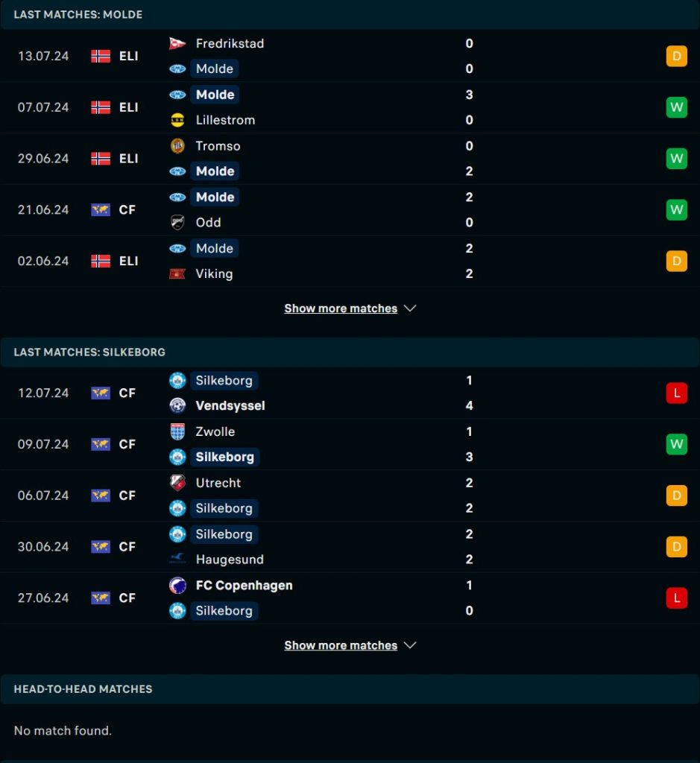Click the Norway flag for the 13.07.24 match

pos(101,56)
